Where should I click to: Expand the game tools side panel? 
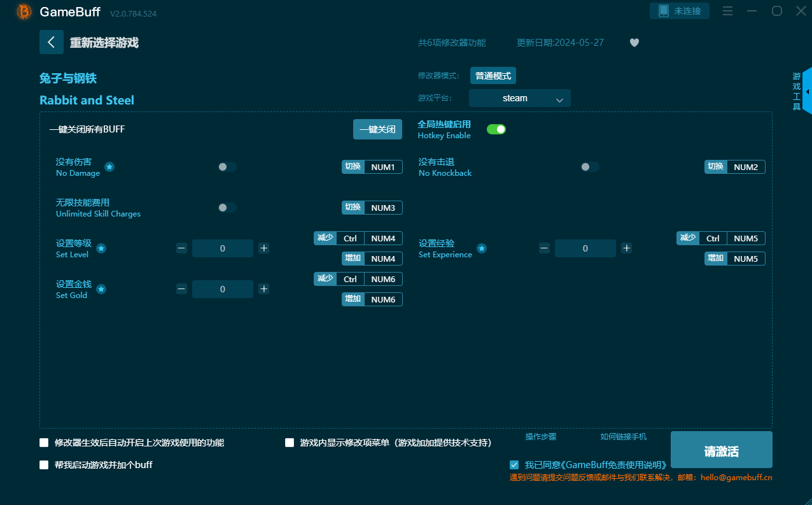[806, 92]
